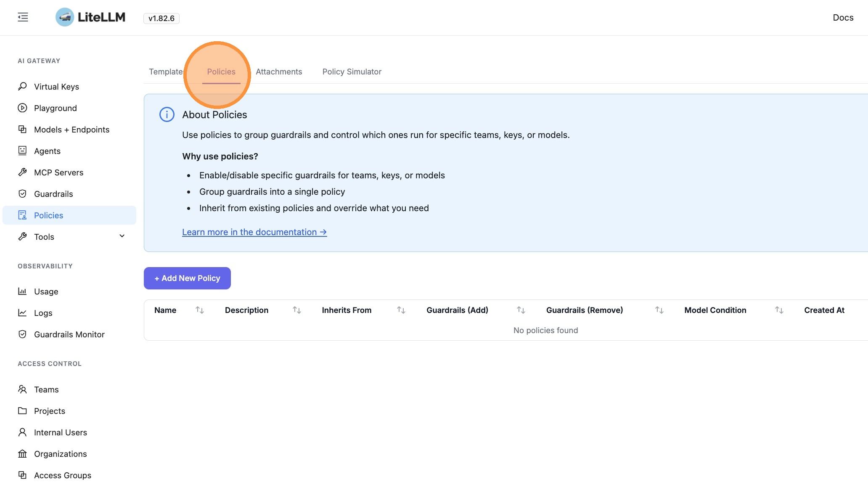Open the Agents page
Image resolution: width=868 pixels, height=485 pixels.
point(47,151)
